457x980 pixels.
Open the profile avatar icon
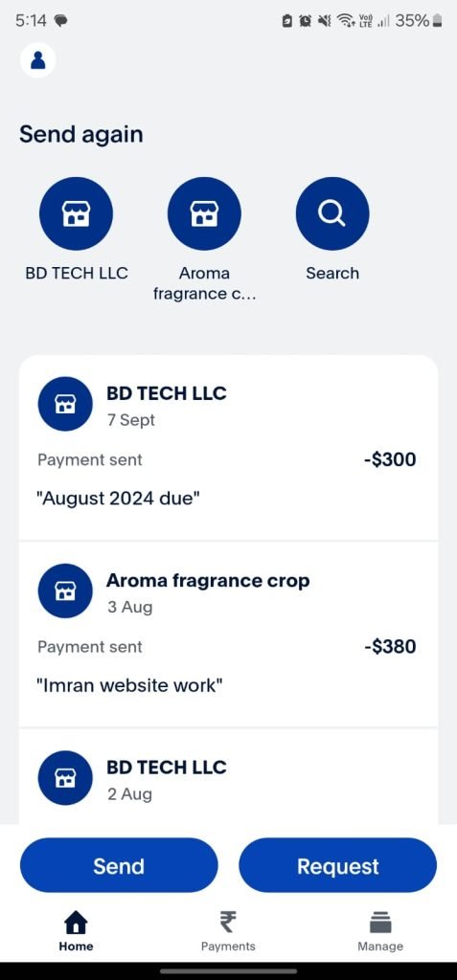coord(37,60)
